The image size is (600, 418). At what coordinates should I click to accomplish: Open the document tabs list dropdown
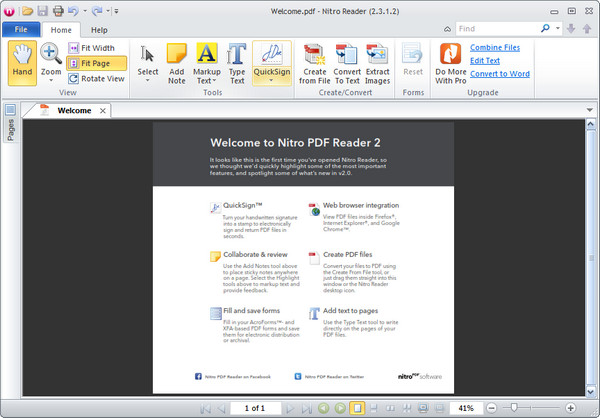pos(590,110)
